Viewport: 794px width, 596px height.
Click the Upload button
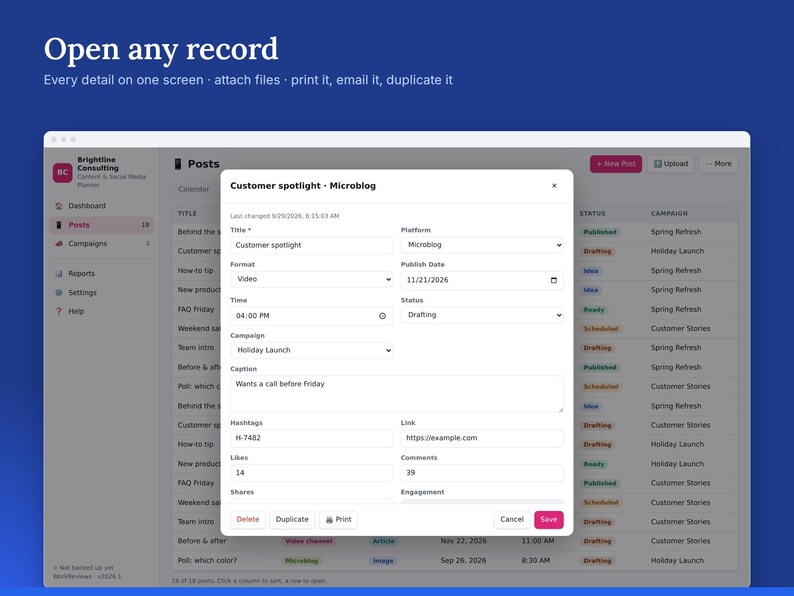[x=670, y=164]
